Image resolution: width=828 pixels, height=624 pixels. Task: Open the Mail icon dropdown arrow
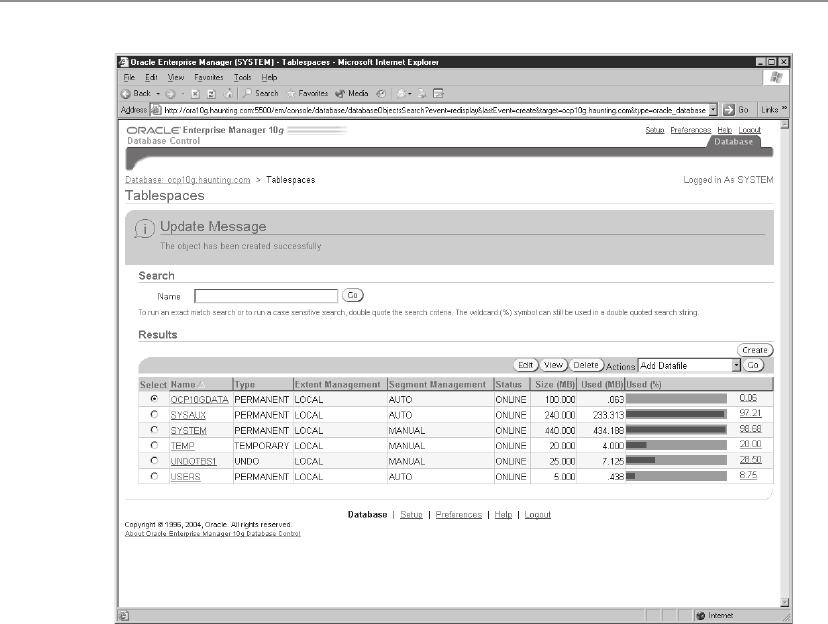pos(410,94)
